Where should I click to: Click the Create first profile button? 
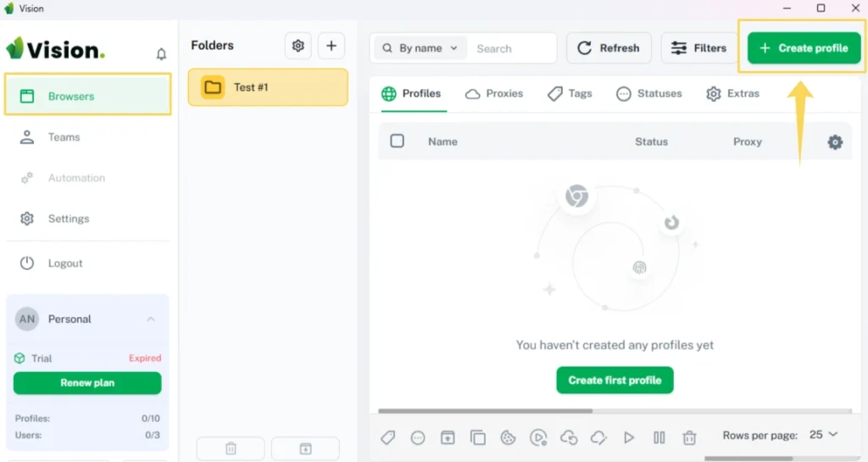coord(615,380)
